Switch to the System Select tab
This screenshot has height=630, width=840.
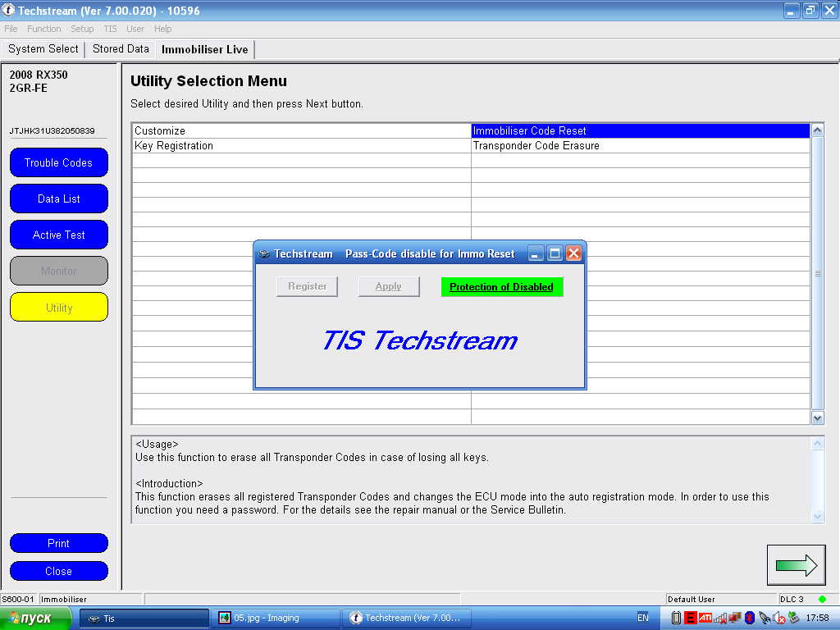tap(43, 49)
